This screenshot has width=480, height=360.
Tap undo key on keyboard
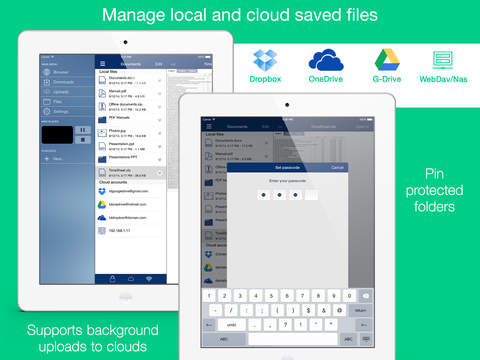coord(232,325)
